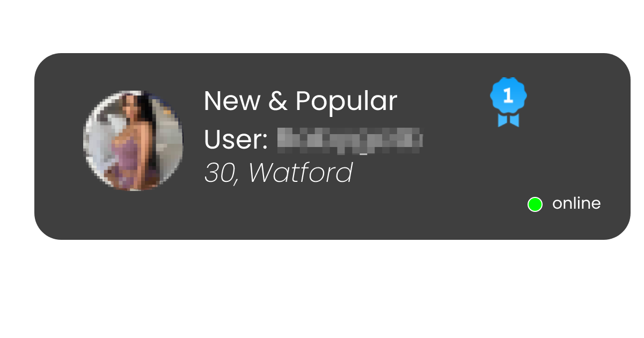644x338 pixels.
Task: Click the blue number one rank badge
Action: point(508,102)
